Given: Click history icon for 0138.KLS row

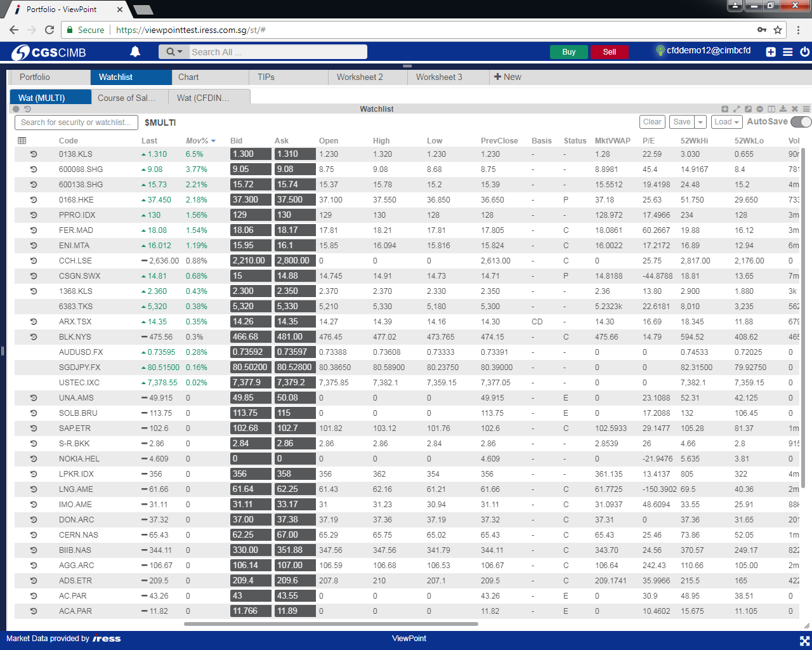Looking at the screenshot, I should (34, 154).
